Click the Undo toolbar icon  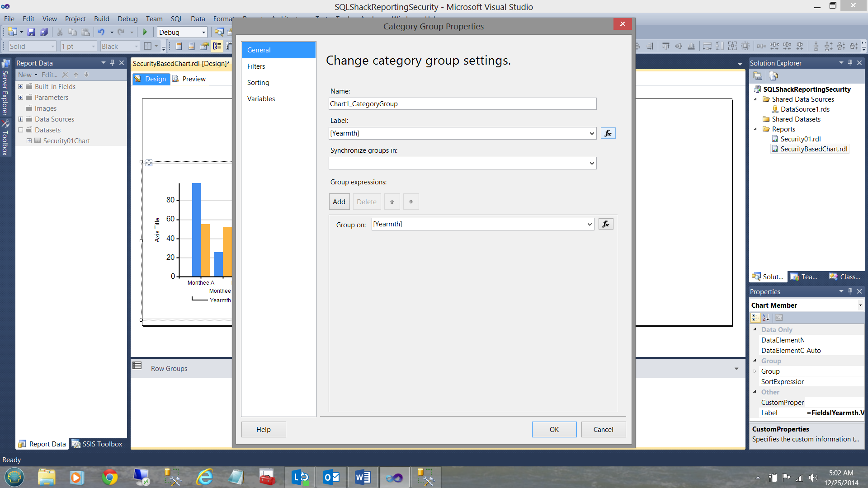(x=101, y=32)
